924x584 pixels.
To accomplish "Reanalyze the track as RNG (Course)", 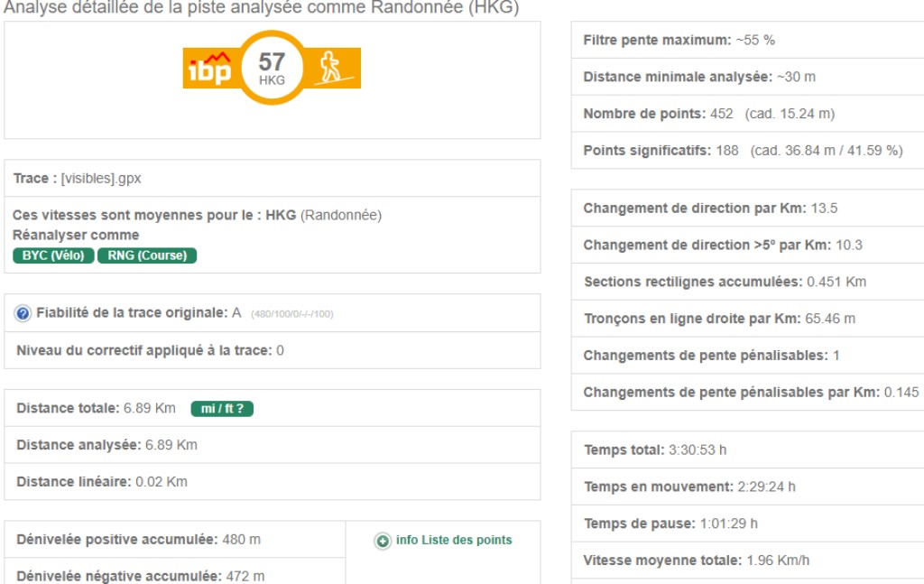I will [147, 255].
